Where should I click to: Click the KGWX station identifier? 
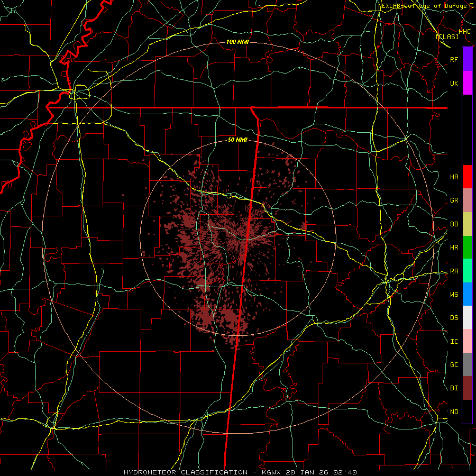pyautogui.click(x=271, y=472)
